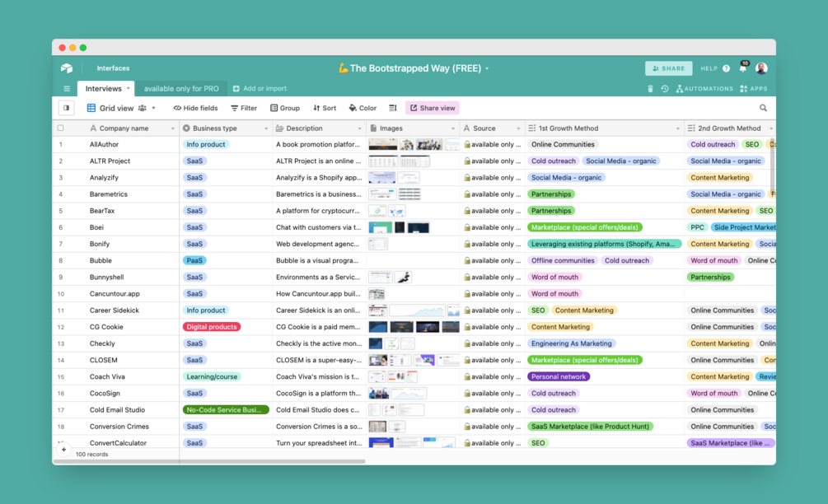Click Add or import
828x504 pixels.
pyautogui.click(x=260, y=89)
